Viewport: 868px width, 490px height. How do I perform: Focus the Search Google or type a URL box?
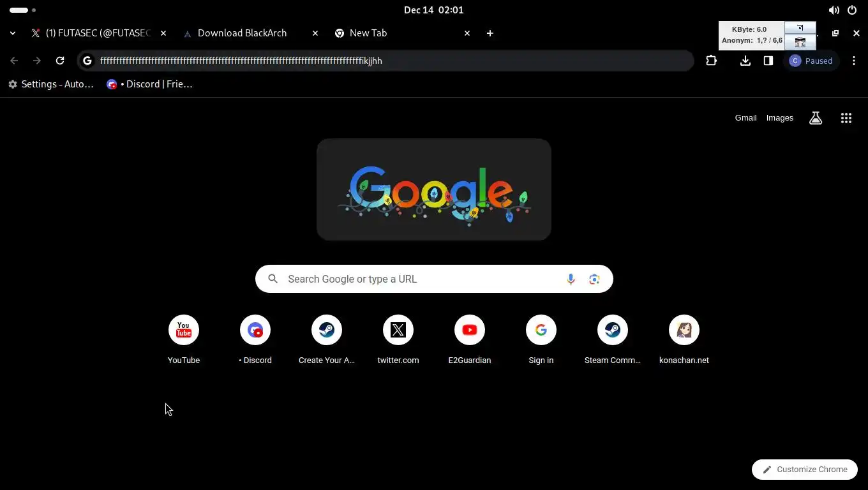[x=434, y=279]
